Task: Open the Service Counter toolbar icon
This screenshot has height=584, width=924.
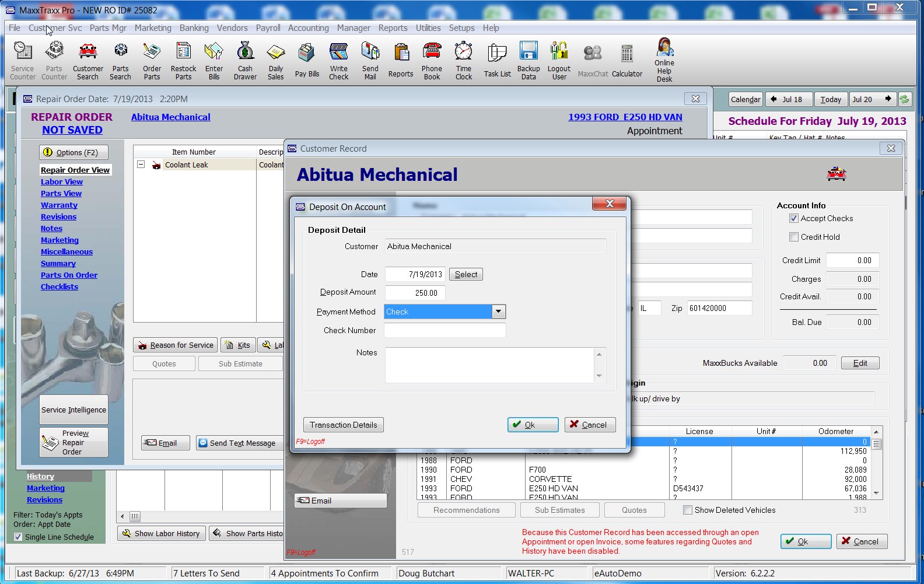Action: [23, 61]
